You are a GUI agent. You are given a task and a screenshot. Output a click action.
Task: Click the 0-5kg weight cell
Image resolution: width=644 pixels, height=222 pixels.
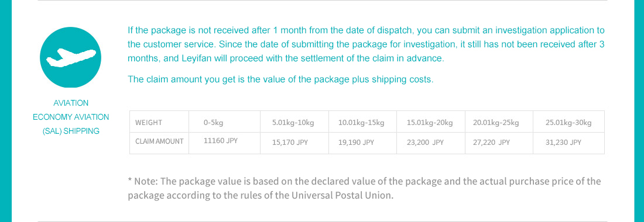click(x=225, y=122)
